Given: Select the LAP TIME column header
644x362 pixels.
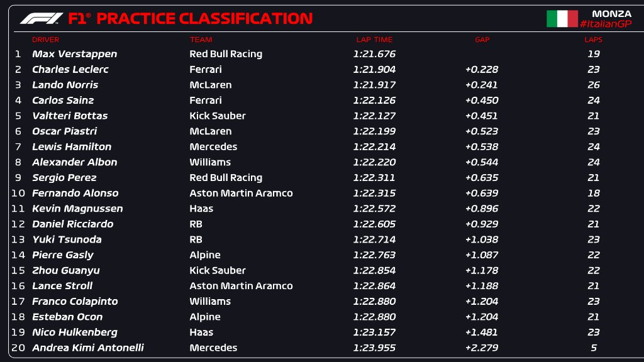Looking at the screenshot, I should pyautogui.click(x=374, y=40).
